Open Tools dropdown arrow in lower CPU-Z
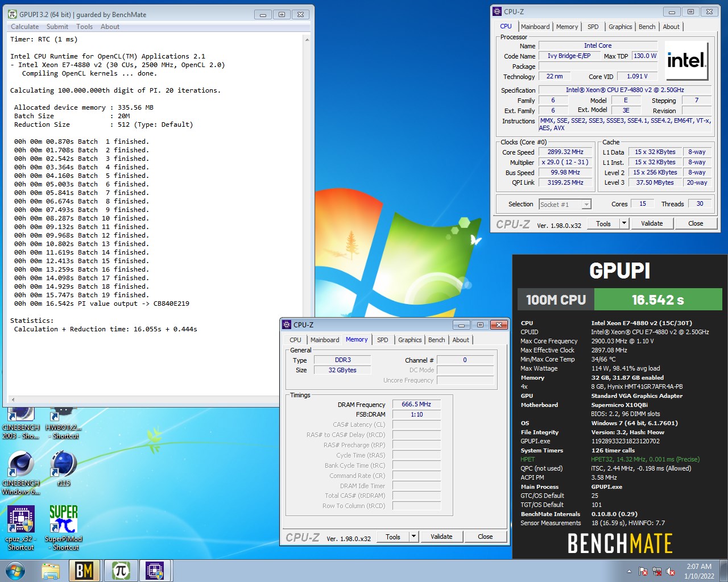This screenshot has height=582, width=728. click(413, 537)
